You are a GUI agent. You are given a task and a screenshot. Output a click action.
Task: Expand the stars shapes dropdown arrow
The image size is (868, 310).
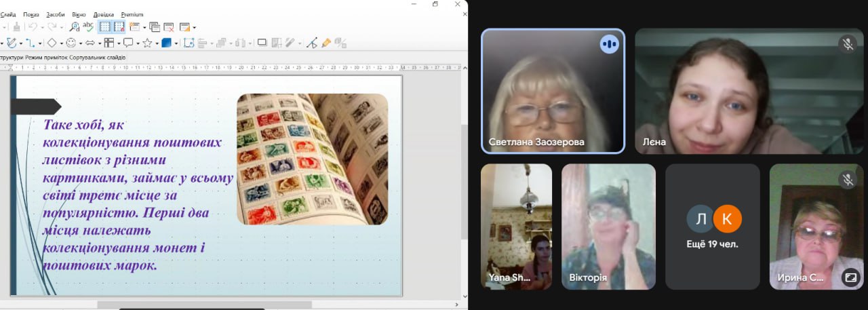click(156, 43)
